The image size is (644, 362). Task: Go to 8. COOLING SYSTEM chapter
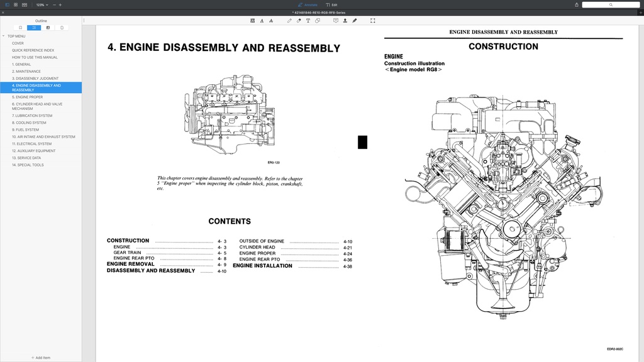29,123
